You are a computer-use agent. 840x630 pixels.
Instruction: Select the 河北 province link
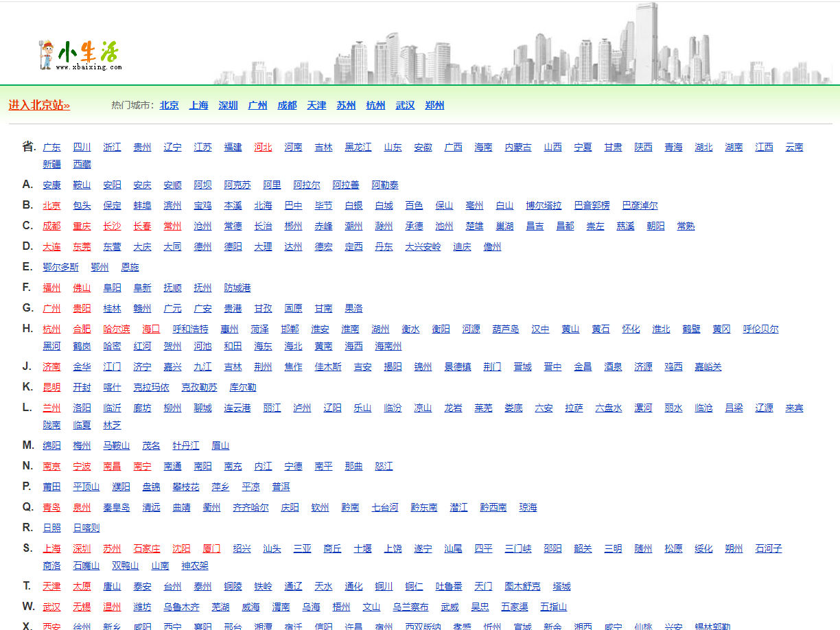pyautogui.click(x=263, y=148)
